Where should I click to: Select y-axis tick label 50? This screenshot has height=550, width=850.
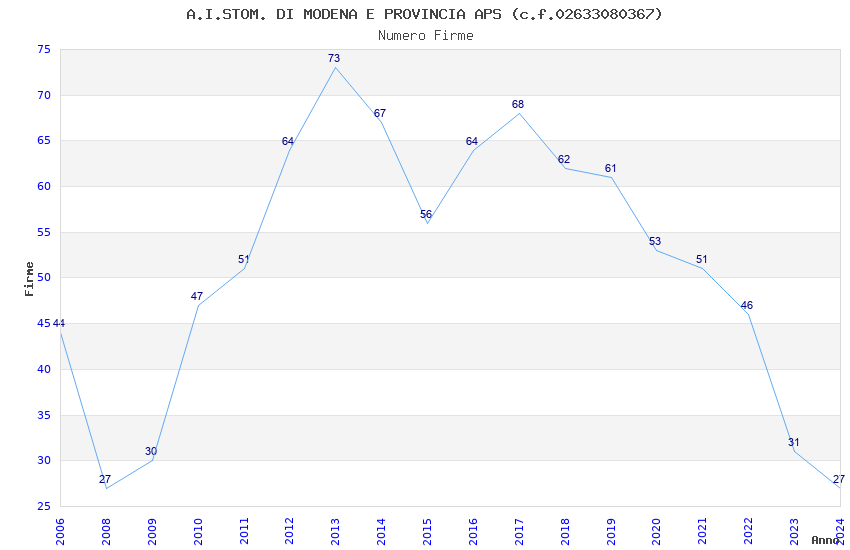click(x=44, y=277)
